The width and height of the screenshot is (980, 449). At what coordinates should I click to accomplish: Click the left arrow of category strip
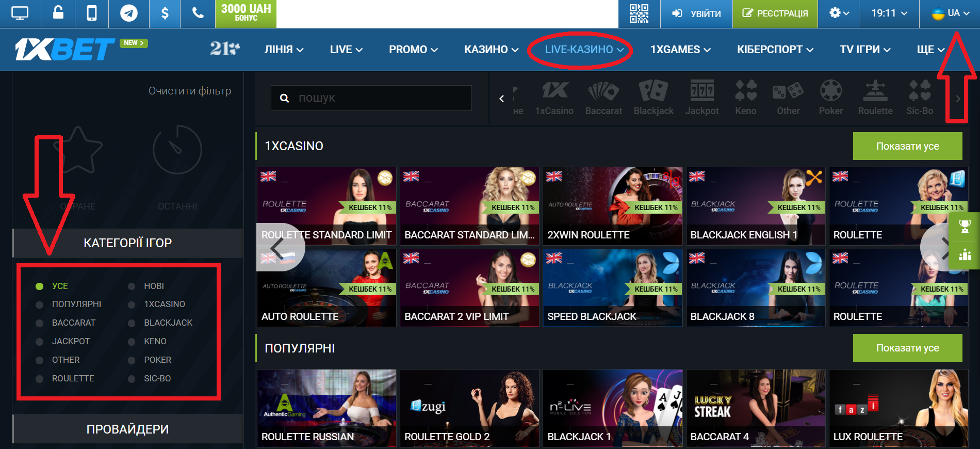click(501, 98)
